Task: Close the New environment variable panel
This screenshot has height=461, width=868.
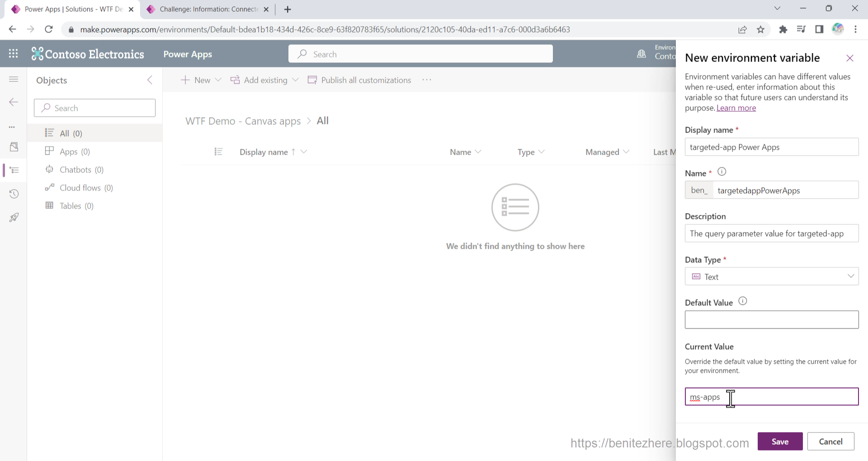Action: (x=850, y=58)
